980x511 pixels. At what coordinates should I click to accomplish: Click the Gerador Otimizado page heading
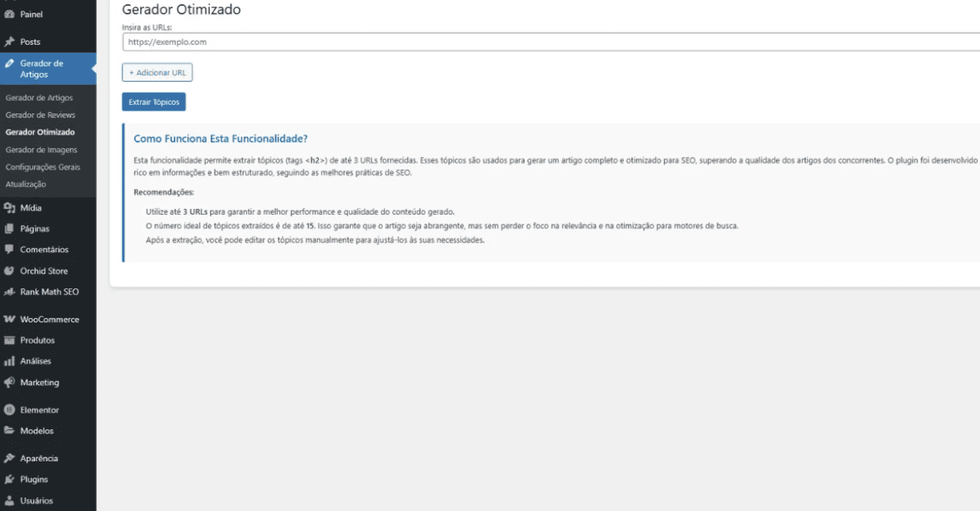coord(181,10)
